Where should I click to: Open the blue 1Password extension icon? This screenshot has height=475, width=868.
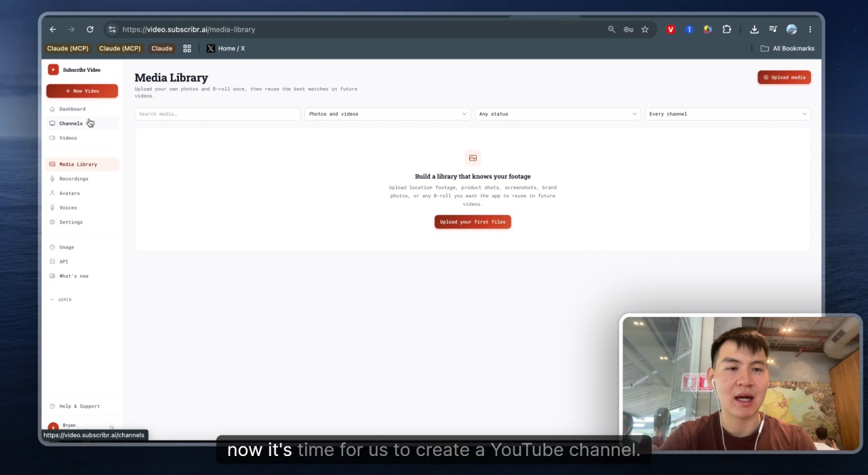click(x=689, y=30)
